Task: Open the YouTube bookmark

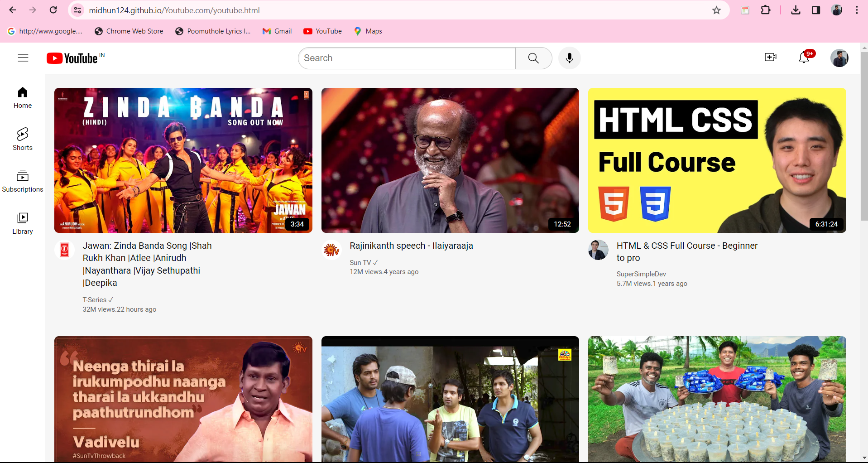Action: tap(323, 31)
